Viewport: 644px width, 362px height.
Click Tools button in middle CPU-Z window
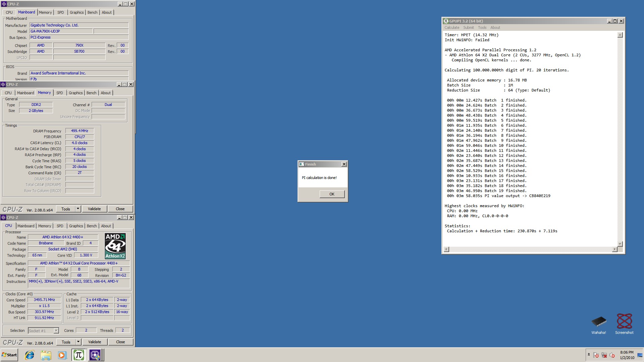click(x=66, y=209)
